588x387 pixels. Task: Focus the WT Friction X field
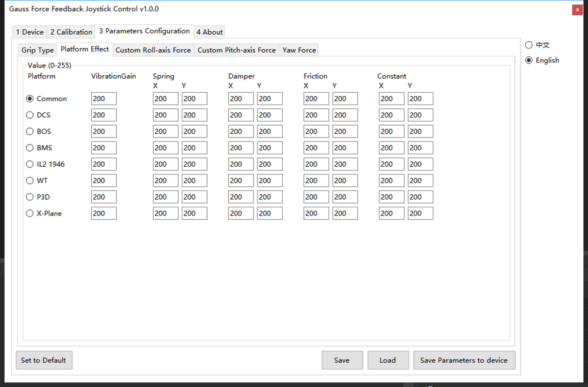coord(316,180)
